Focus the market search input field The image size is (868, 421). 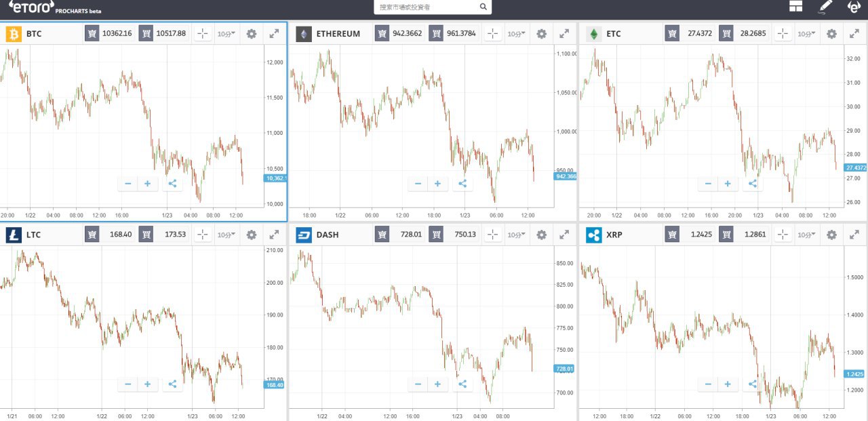pos(426,7)
